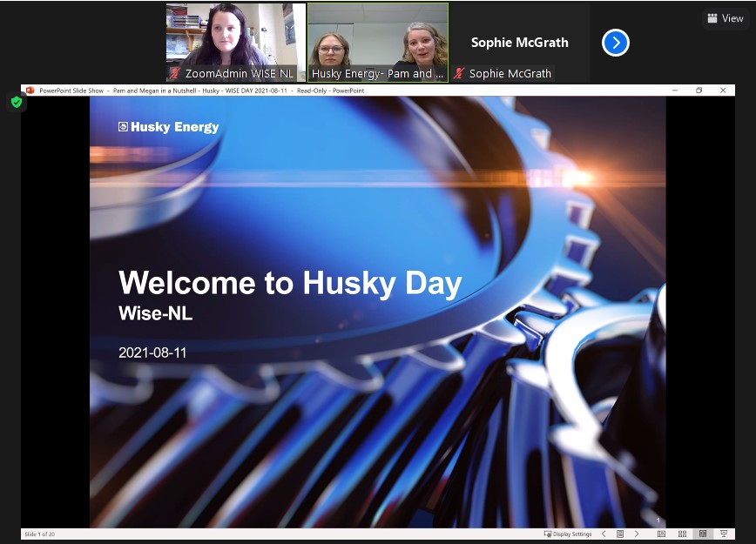The height and width of the screenshot is (544, 756).
Task: Show next participants with blue arrow
Action: (615, 43)
